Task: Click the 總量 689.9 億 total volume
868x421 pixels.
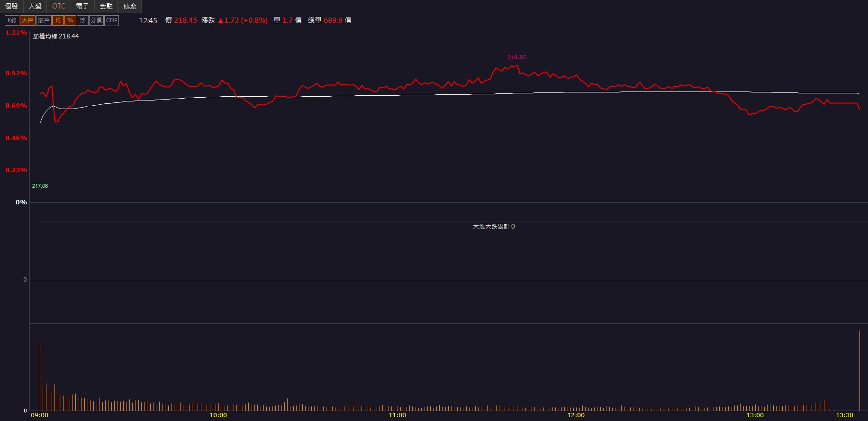Action: pos(329,20)
